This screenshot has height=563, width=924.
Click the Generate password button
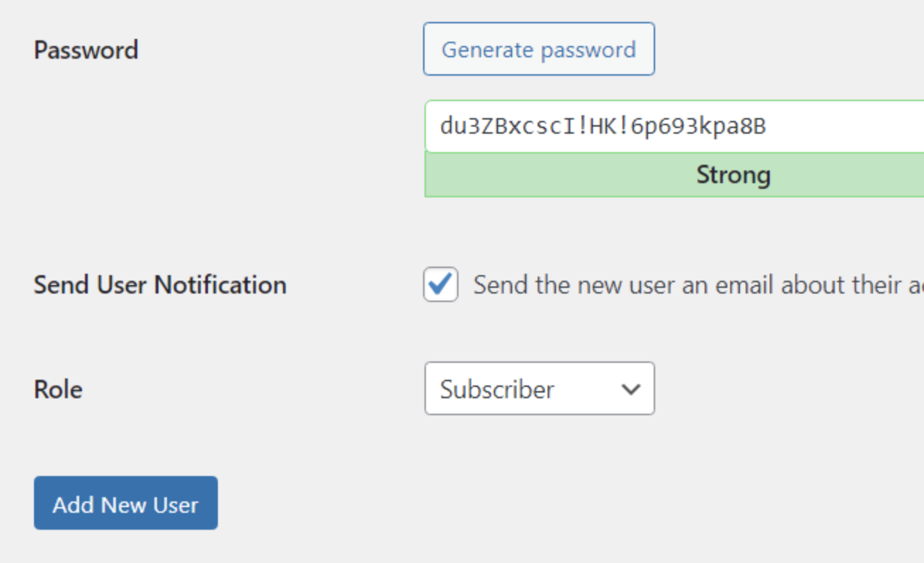click(538, 49)
